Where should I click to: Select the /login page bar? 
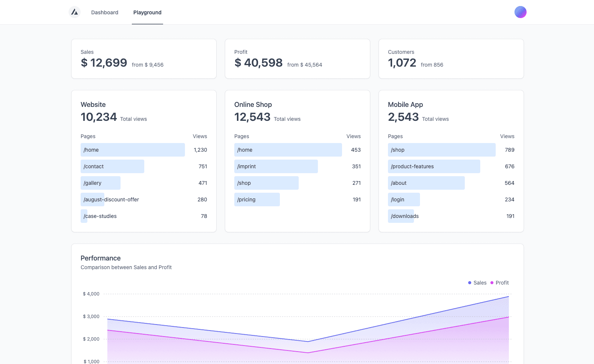(404, 200)
